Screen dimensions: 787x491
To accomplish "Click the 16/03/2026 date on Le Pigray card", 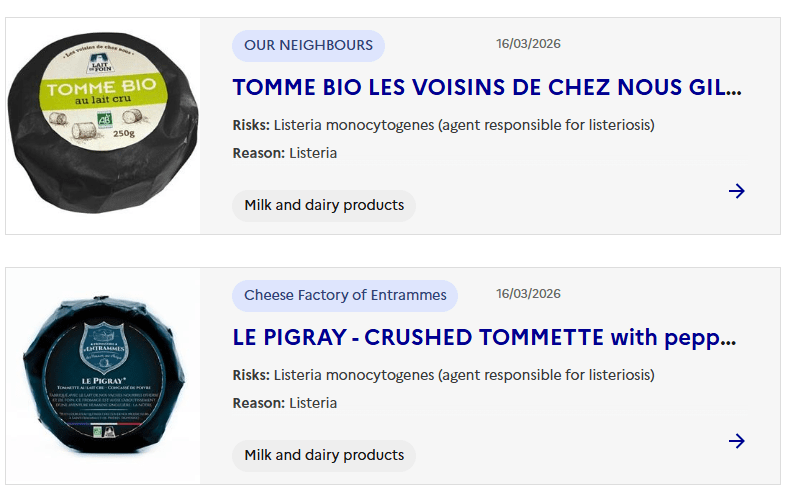I will [x=528, y=294].
